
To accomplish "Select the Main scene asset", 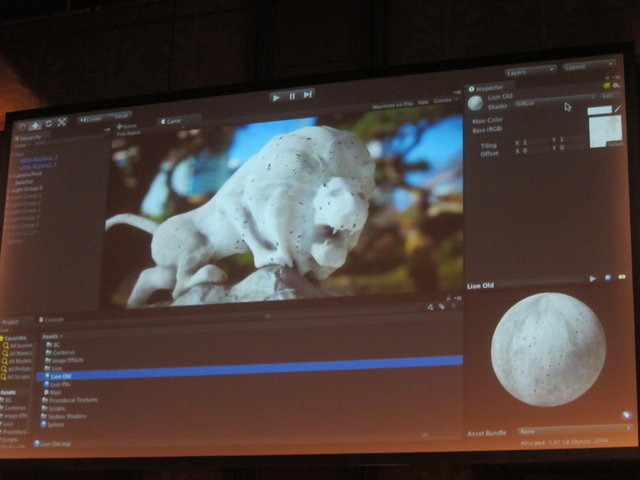I will click(53, 392).
